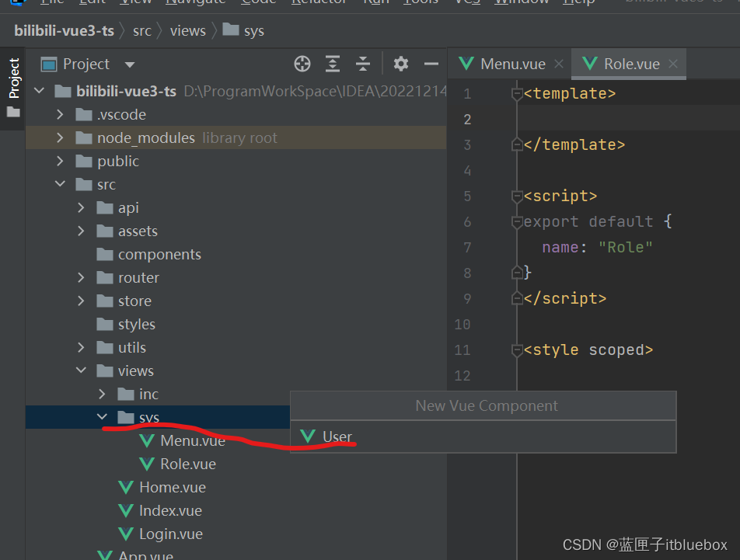Click the folder icon below the Project sidebar label
The height and width of the screenshot is (560, 740).
point(13,112)
